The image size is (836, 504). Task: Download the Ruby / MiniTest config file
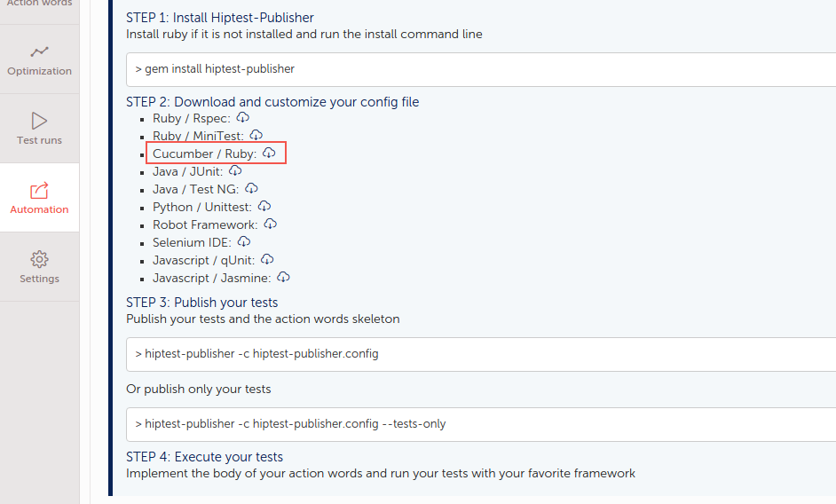coord(256,135)
